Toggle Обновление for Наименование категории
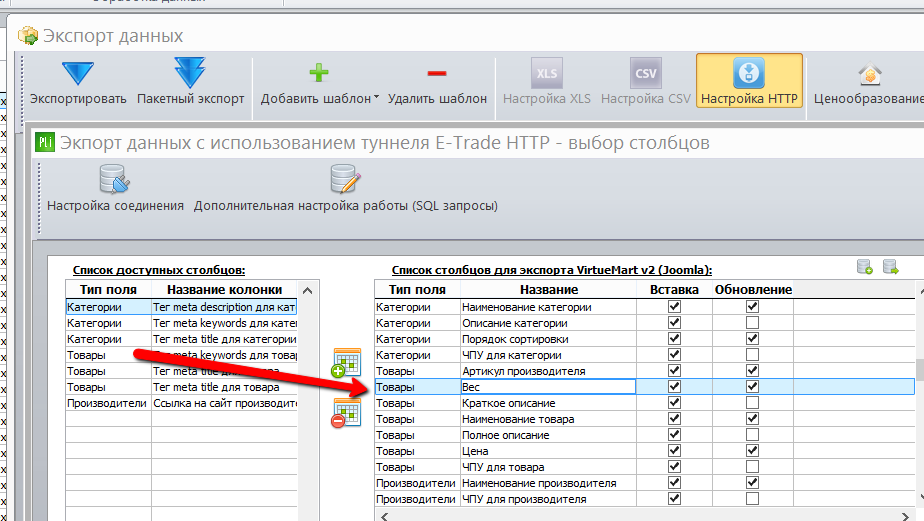Viewport: 924px width, 521px height. point(752,306)
